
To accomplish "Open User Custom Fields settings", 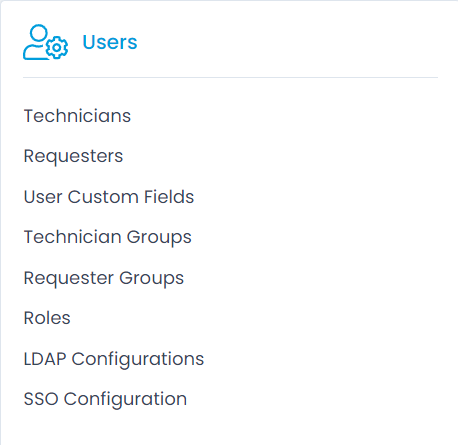I will coord(109,197).
